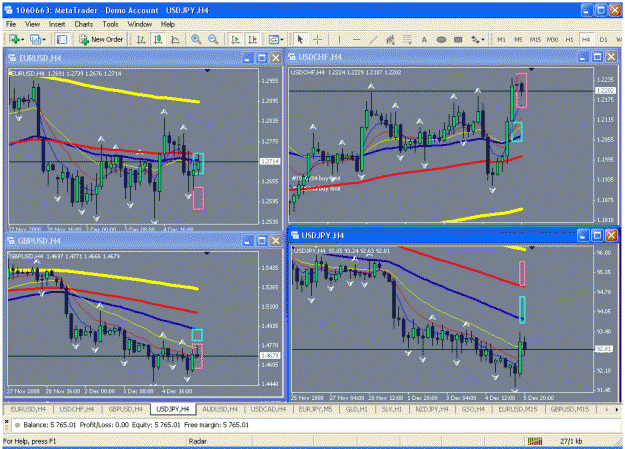Click the New Chart toolbar icon

(x=15, y=39)
